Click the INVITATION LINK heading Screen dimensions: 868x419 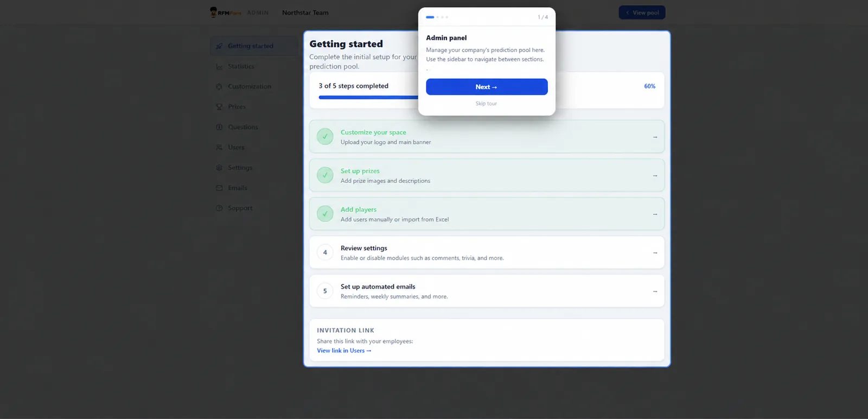[x=346, y=331]
